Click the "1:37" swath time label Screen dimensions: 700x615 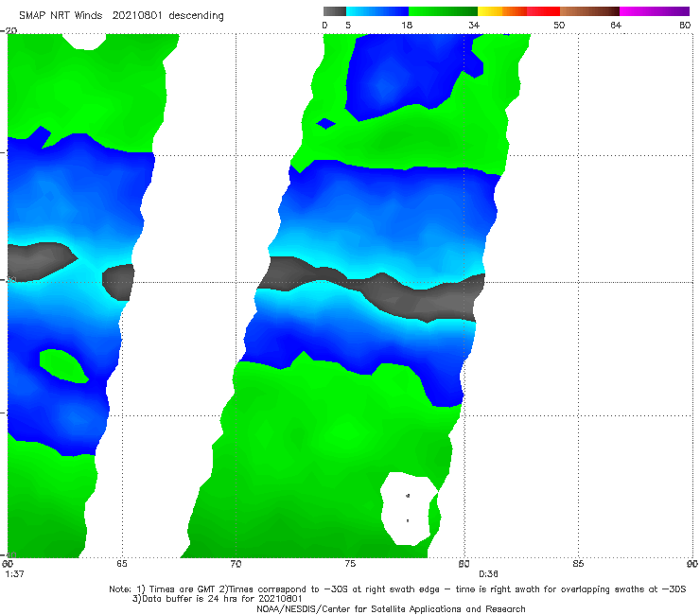14,574
